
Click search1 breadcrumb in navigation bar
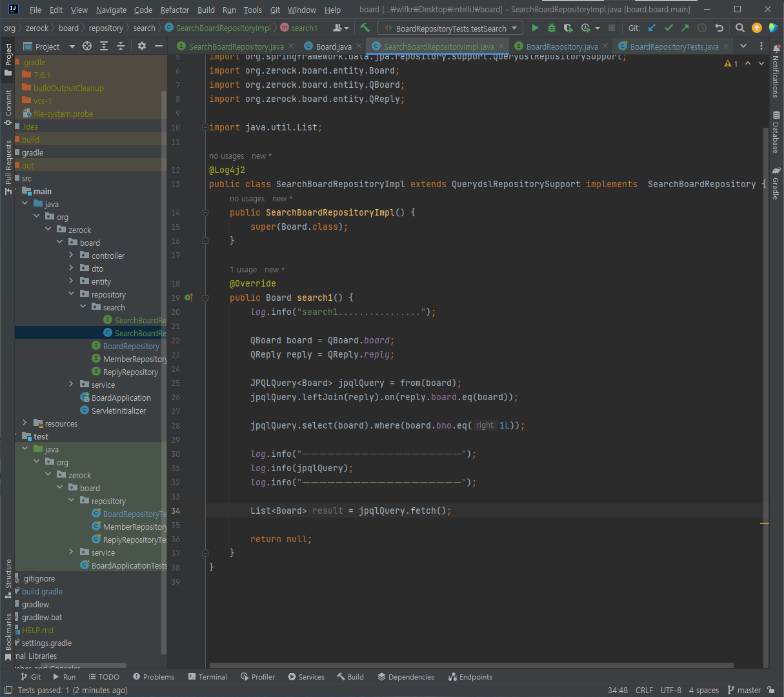[x=299, y=28]
